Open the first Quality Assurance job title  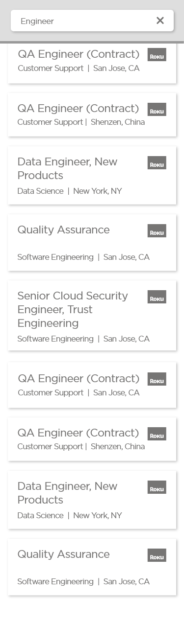click(x=63, y=230)
